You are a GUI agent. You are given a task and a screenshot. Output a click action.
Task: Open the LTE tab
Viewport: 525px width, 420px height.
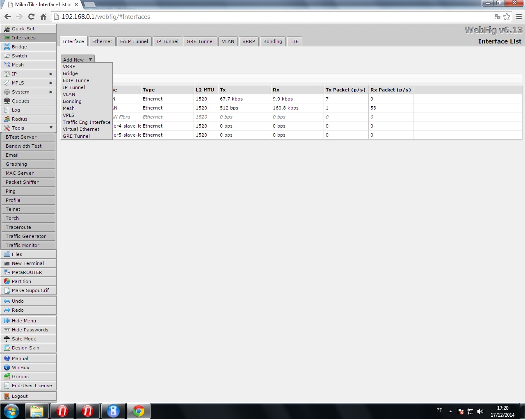294,41
